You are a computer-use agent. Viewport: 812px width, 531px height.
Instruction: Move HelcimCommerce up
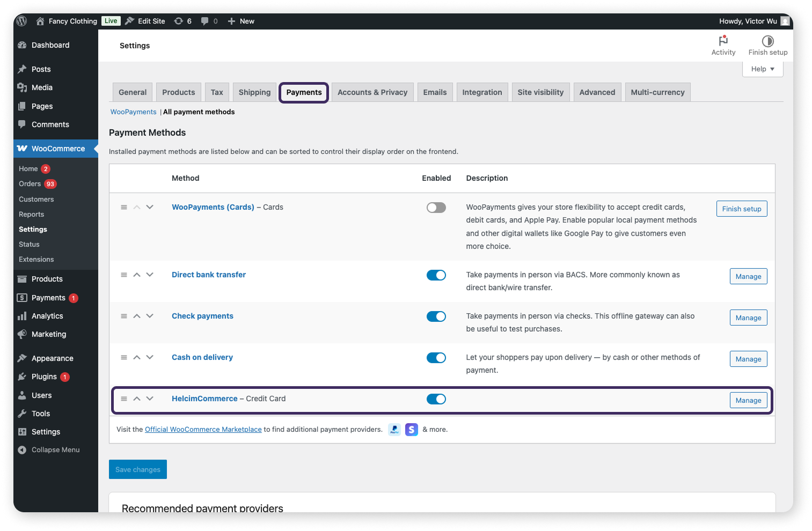(137, 399)
